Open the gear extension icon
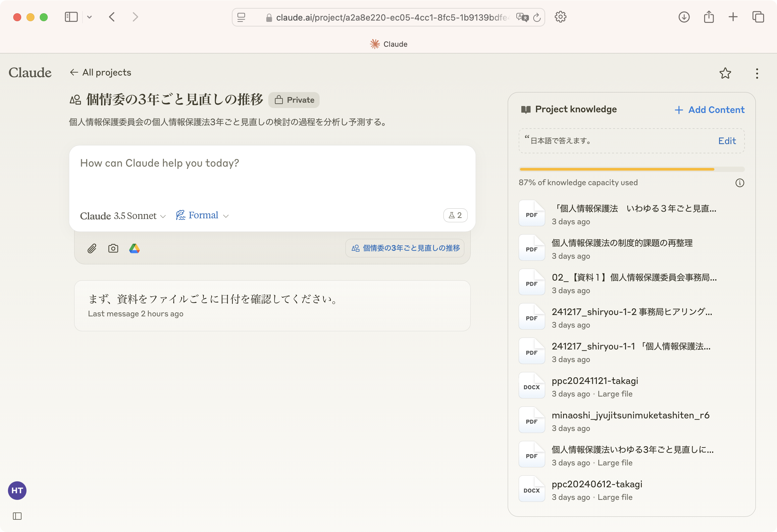 [x=560, y=17]
